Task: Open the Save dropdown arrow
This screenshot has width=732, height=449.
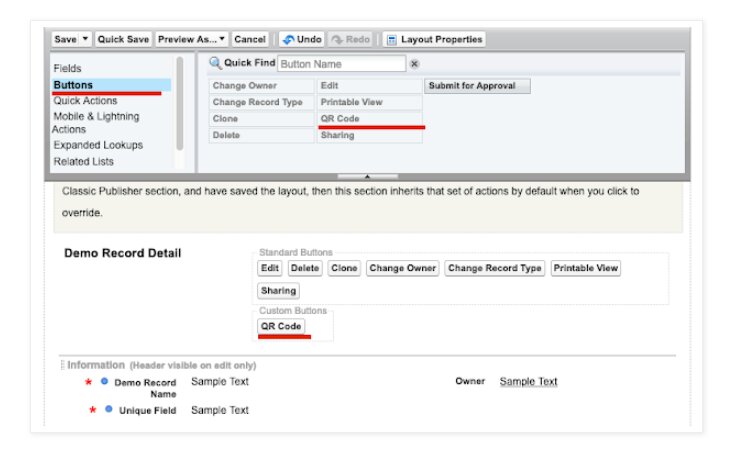Action: pyautogui.click(x=85, y=39)
